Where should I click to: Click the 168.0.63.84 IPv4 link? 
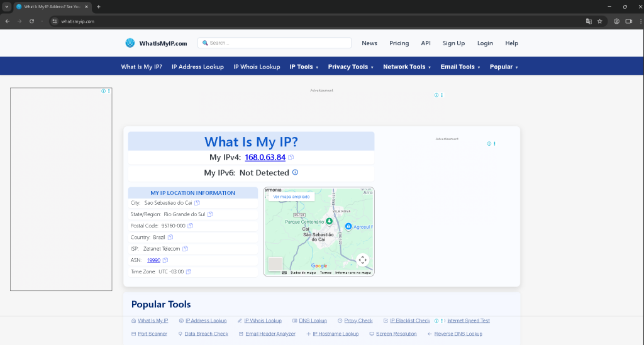click(265, 157)
